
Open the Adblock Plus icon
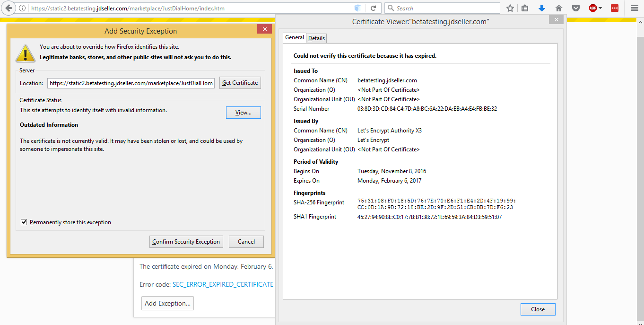click(592, 8)
